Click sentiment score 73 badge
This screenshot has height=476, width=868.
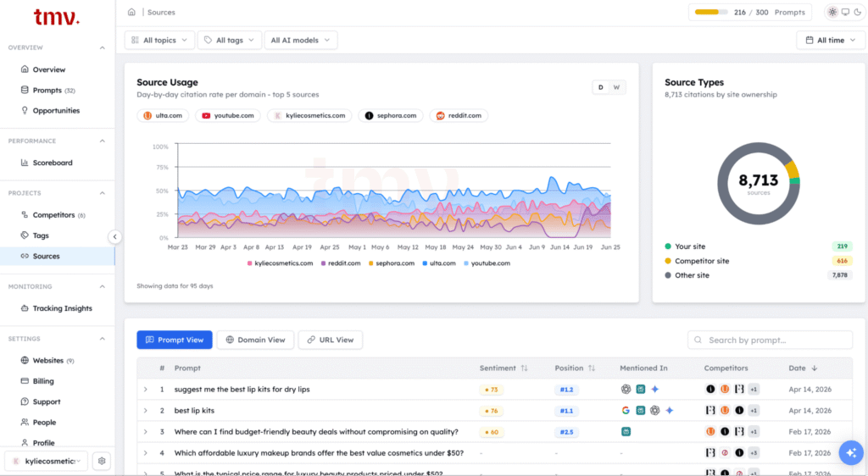tap(491, 390)
